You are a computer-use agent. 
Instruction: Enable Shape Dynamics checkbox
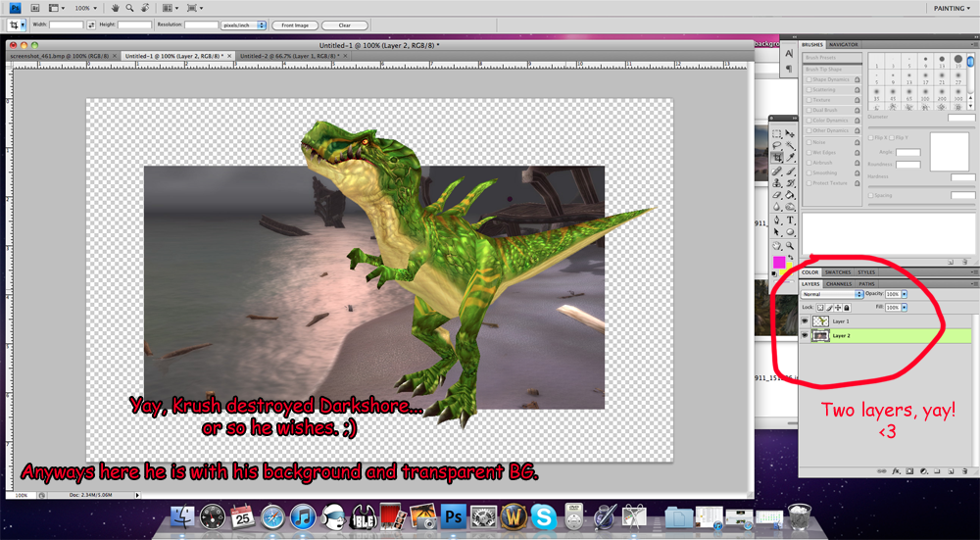809,80
